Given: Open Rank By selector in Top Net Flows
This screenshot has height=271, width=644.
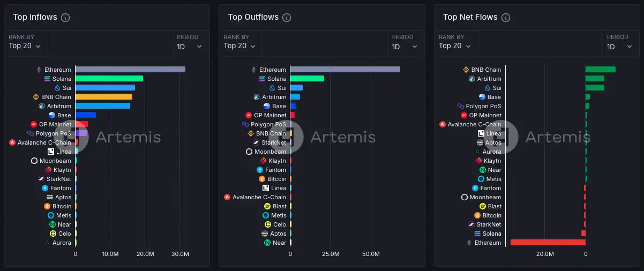Looking at the screenshot, I should coord(455,46).
